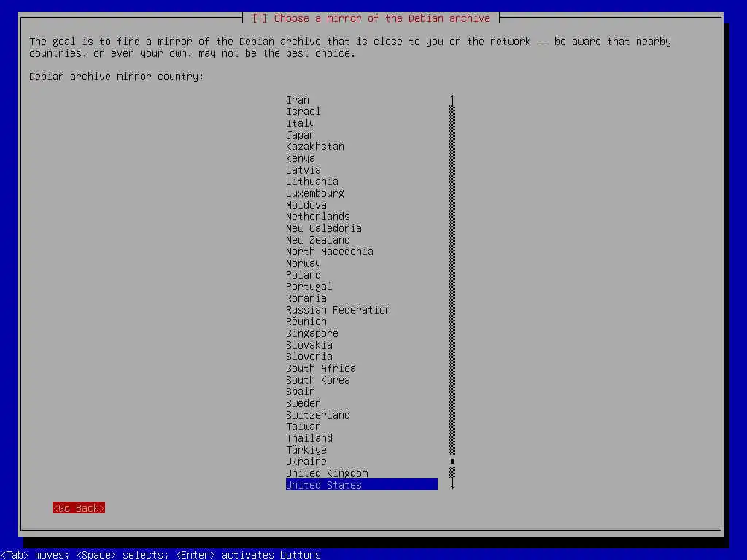Click the highlighted United States entry
This screenshot has width=747, height=560.
[x=362, y=485]
